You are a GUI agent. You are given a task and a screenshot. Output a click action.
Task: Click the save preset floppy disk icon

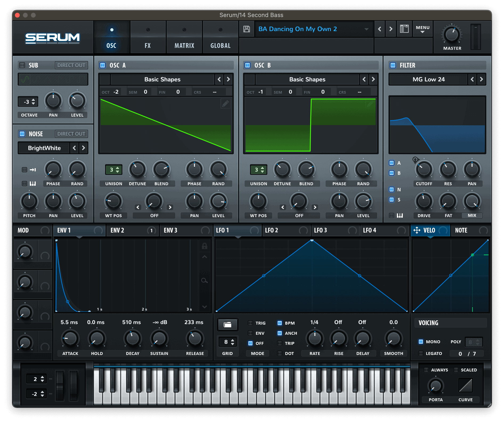[246, 29]
